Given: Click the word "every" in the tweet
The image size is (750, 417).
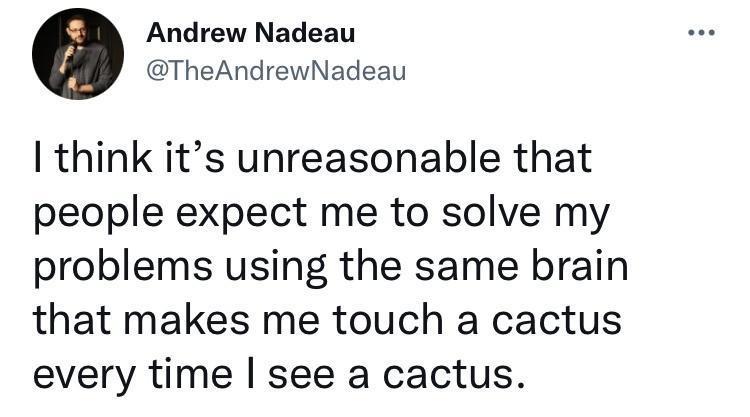Looking at the screenshot, I should click(x=87, y=377).
